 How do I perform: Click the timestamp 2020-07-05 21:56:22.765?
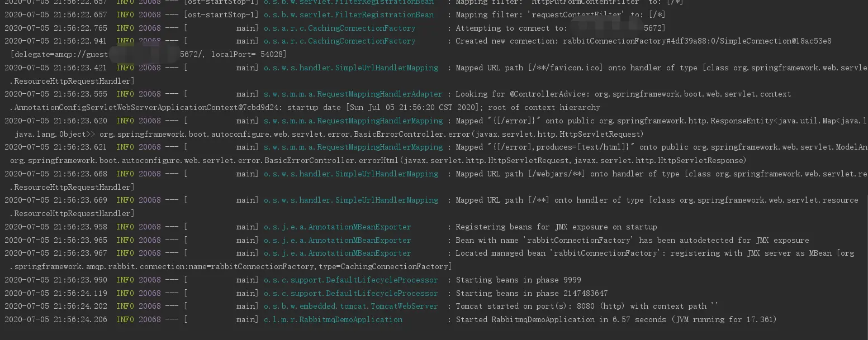tap(56, 28)
